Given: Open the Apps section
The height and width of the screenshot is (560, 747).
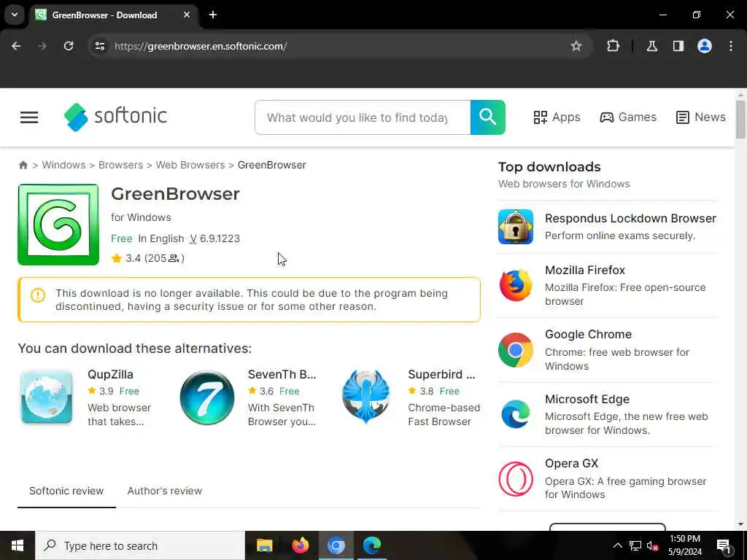Looking at the screenshot, I should coord(557,117).
